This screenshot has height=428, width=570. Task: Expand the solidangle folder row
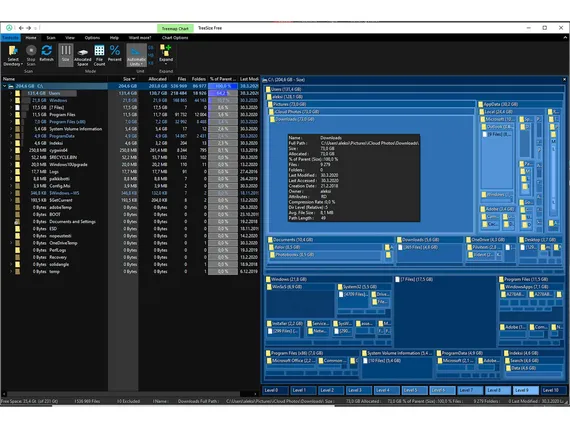(x=11, y=264)
